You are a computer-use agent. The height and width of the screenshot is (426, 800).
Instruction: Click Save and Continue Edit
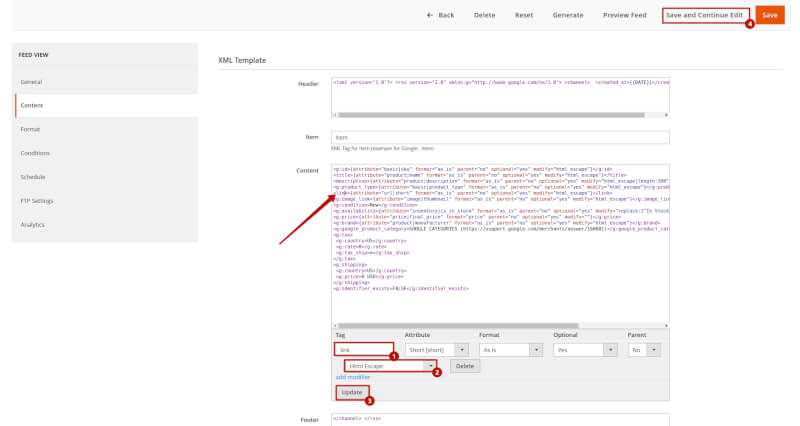tap(704, 15)
